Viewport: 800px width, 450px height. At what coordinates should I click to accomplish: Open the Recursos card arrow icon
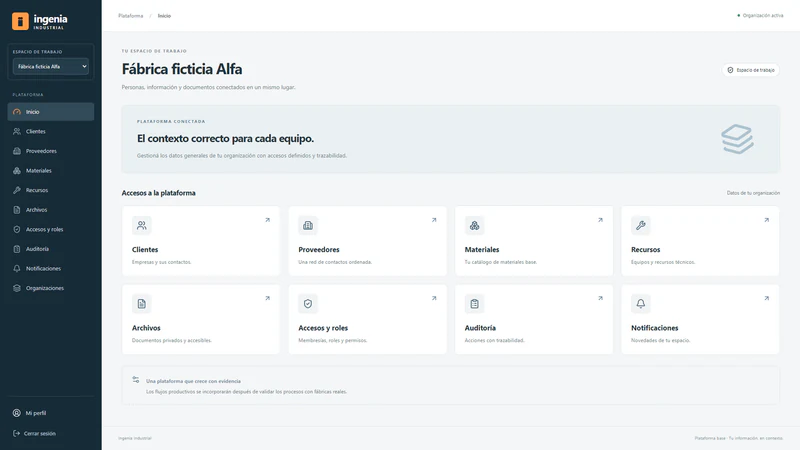[766, 220]
